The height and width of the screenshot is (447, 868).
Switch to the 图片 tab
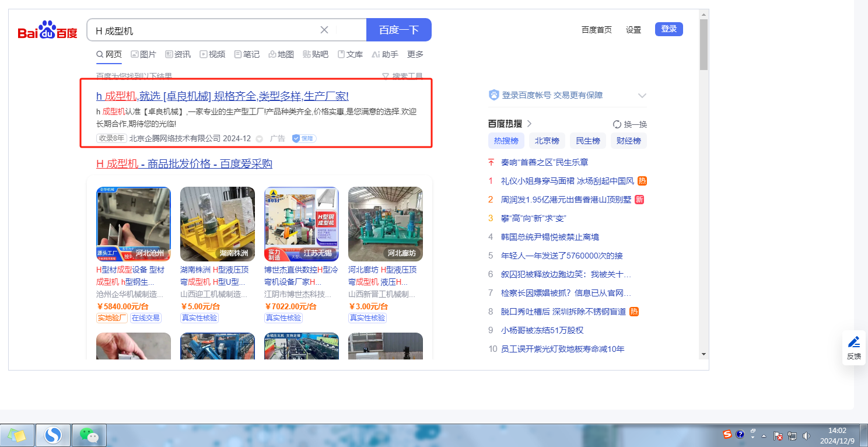143,54
